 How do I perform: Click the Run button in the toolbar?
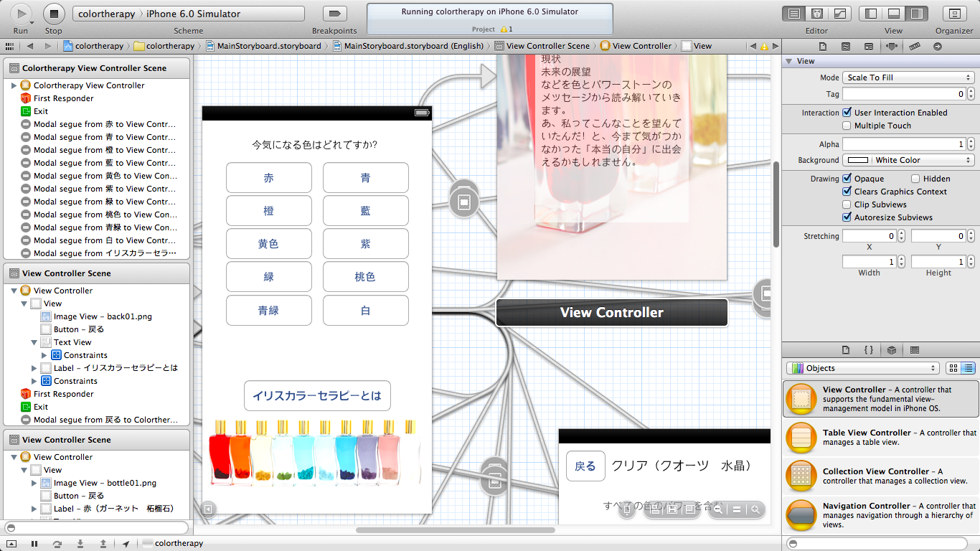tap(21, 14)
